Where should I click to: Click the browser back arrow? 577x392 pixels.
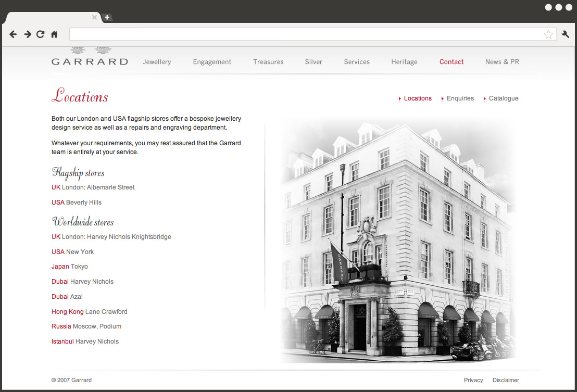[13, 34]
